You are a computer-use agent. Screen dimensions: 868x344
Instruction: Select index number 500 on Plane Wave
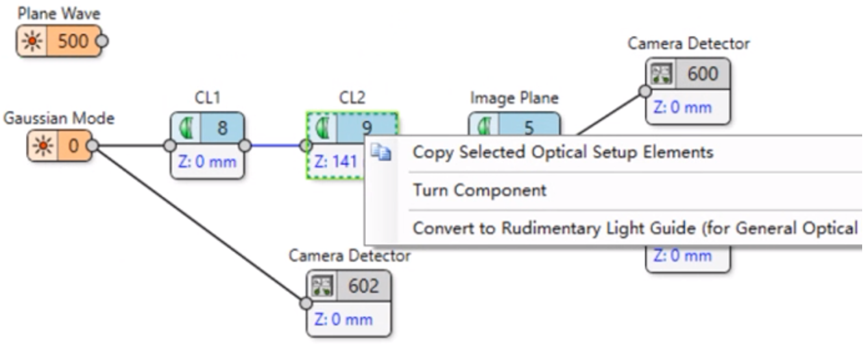[73, 42]
